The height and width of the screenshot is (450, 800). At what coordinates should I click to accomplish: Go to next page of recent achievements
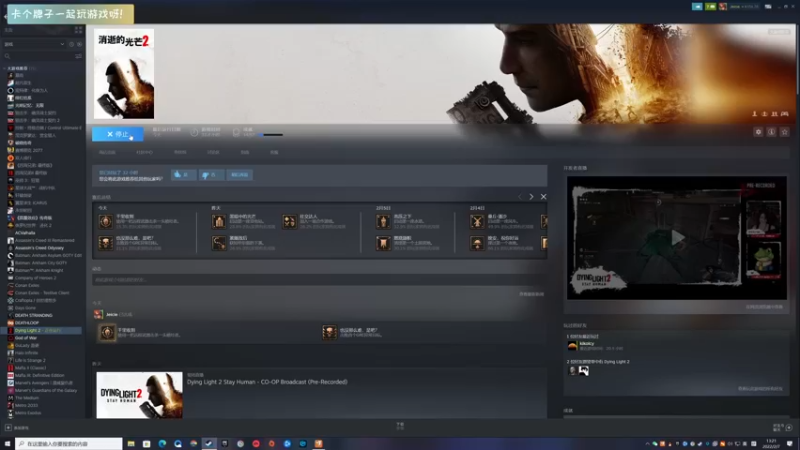531,196
